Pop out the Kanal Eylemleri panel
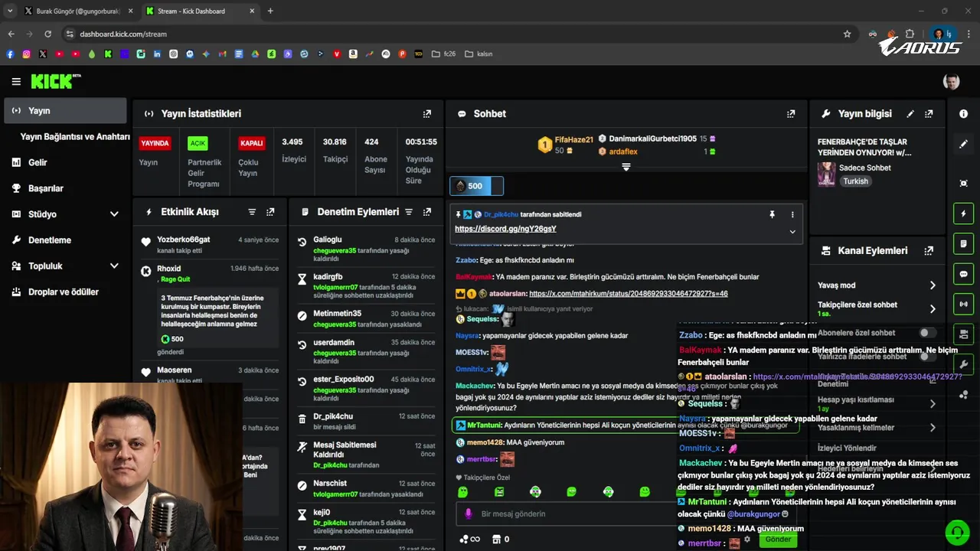The width and height of the screenshot is (980, 551). tap(929, 251)
